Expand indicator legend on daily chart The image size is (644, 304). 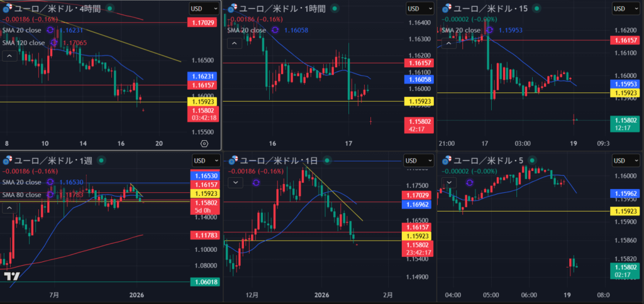click(x=235, y=182)
